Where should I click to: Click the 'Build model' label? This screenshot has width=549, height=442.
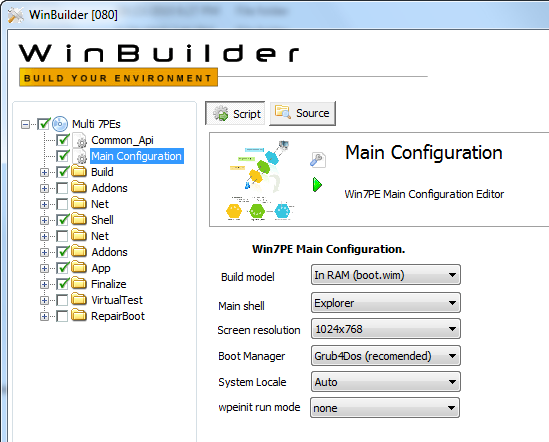click(248, 277)
